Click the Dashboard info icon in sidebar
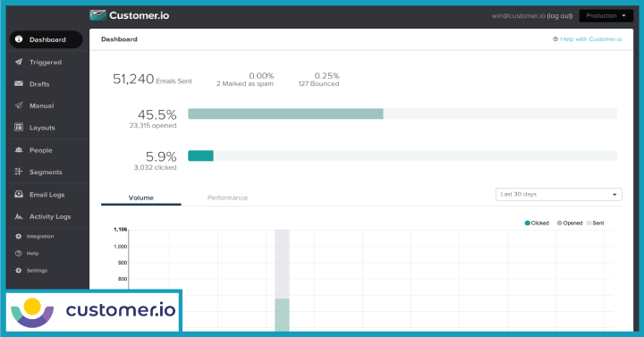The width and height of the screenshot is (644, 337). click(19, 39)
